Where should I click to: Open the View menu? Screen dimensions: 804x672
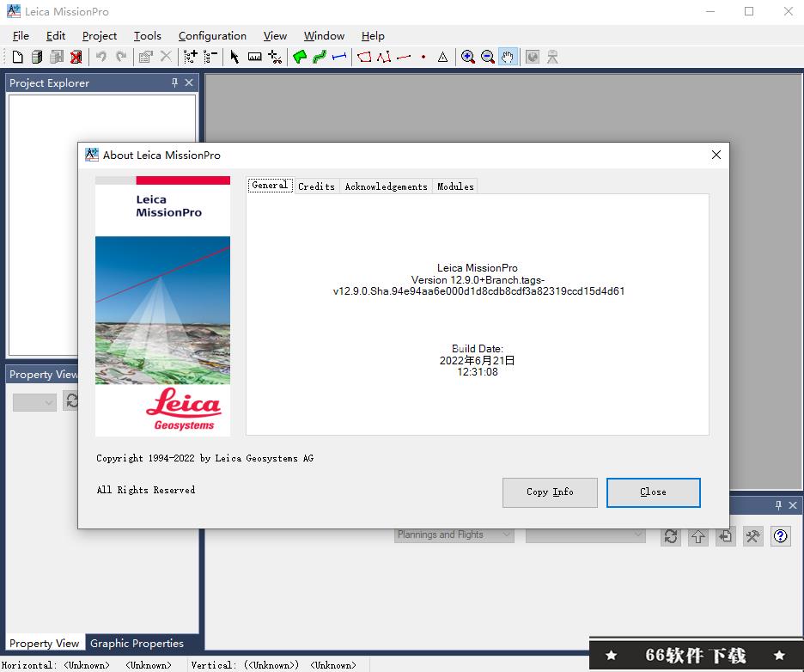(275, 36)
